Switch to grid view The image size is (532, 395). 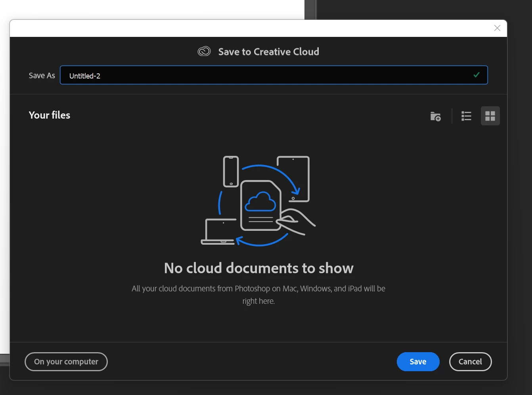click(x=490, y=116)
